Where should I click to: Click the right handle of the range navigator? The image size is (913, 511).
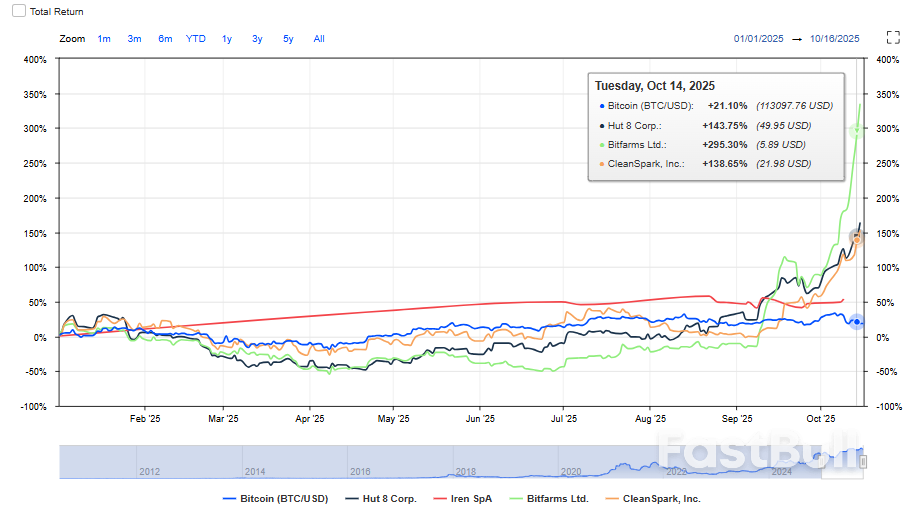coord(863,462)
